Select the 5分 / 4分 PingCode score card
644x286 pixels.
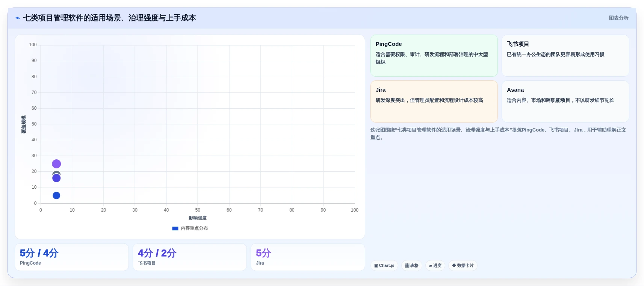coord(72,257)
